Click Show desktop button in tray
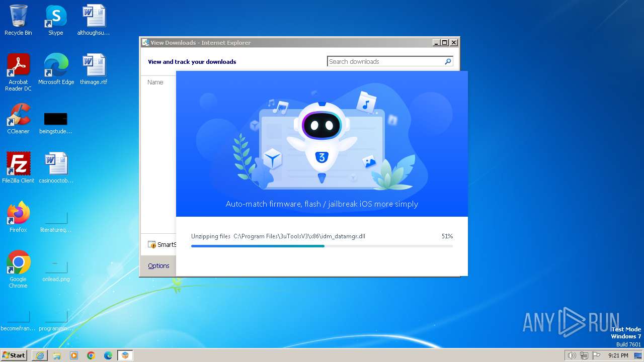 pos(638,355)
